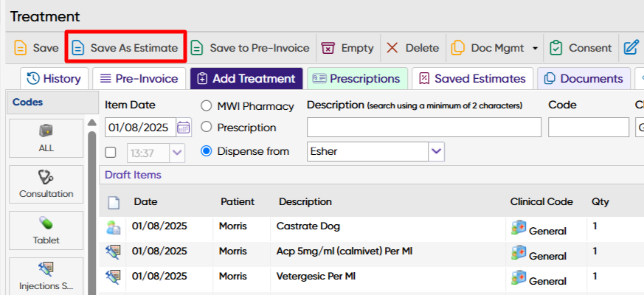Viewport: 644px width, 295px height.
Task: Select the MWI Pharmacy radio button
Action: [207, 106]
